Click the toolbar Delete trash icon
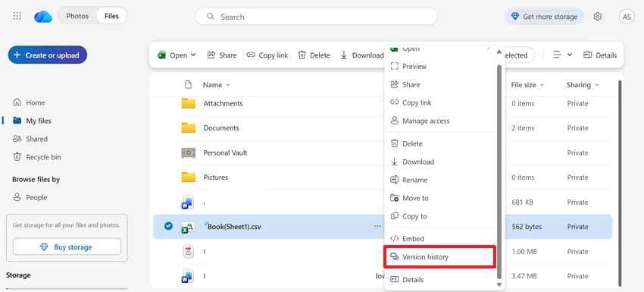This screenshot has width=644, height=292. point(302,55)
